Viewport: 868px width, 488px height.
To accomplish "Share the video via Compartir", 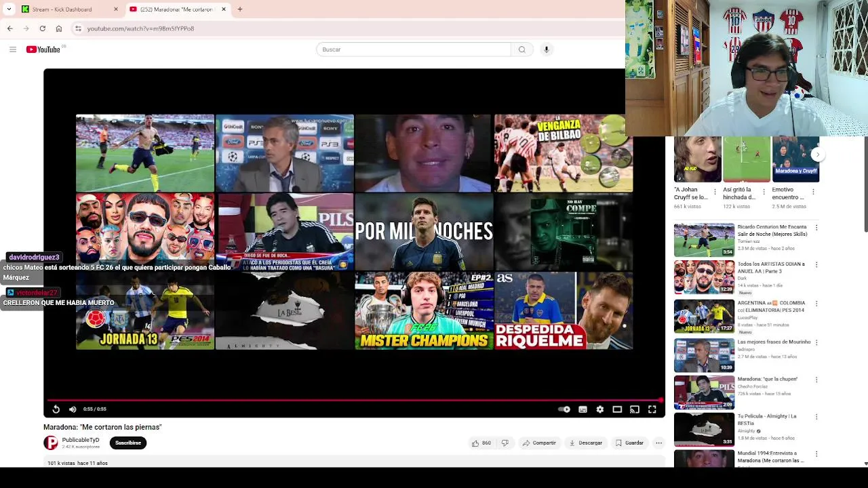I will (539, 443).
